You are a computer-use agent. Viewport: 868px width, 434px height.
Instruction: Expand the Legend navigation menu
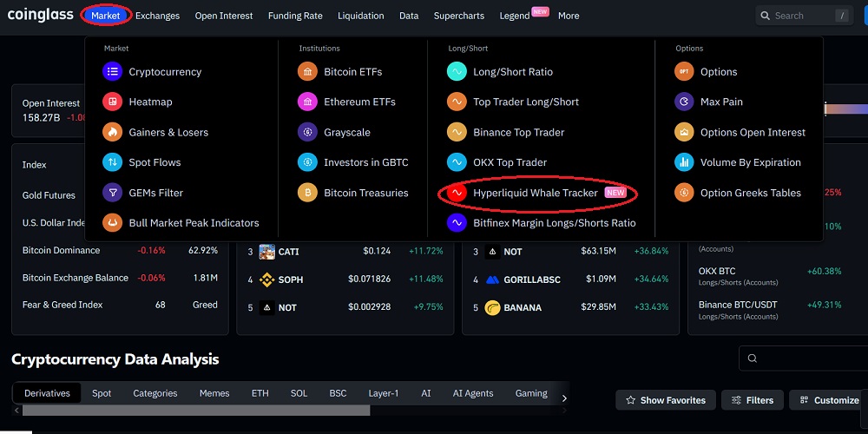pos(515,16)
